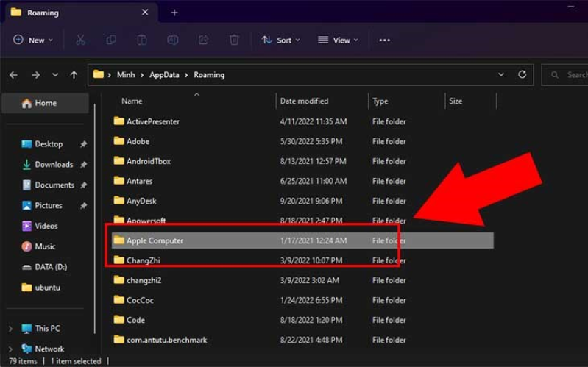Click AppData in the address breadcrumb
The width and height of the screenshot is (588, 367).
tap(166, 74)
